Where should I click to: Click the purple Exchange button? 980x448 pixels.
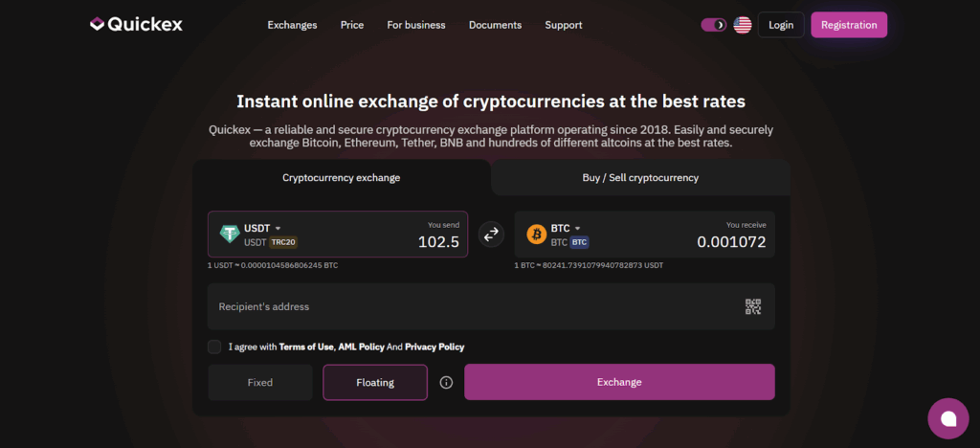tap(619, 382)
